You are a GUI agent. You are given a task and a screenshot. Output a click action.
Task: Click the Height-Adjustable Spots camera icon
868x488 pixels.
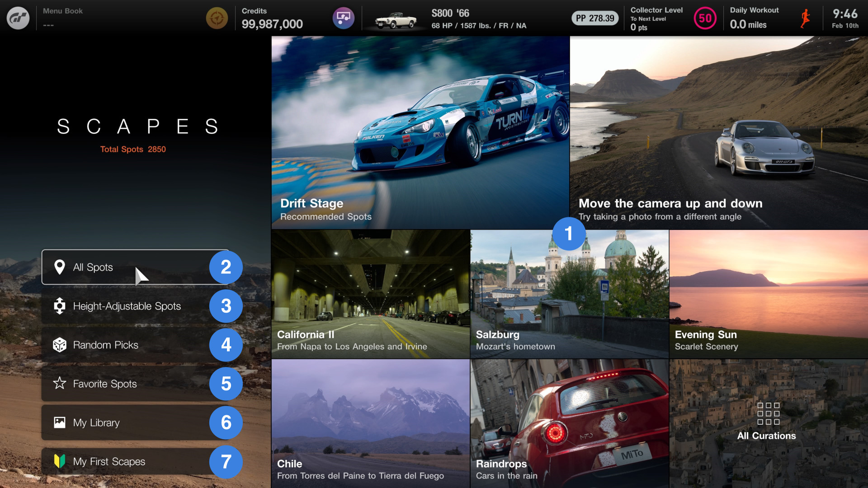[60, 306]
